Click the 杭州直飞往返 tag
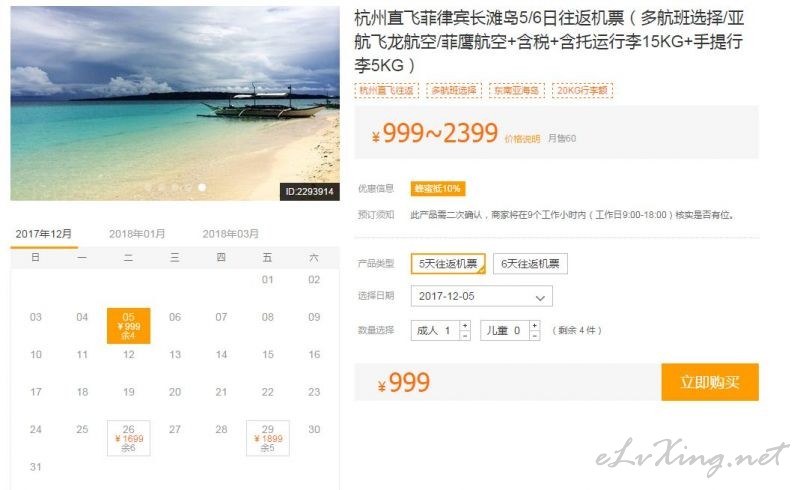The width and height of the screenshot is (800, 490). [387, 90]
